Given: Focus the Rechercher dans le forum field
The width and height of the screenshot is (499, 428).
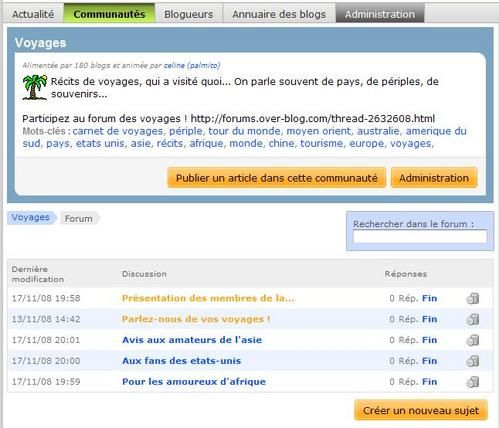Looking at the screenshot, I should [x=420, y=236].
